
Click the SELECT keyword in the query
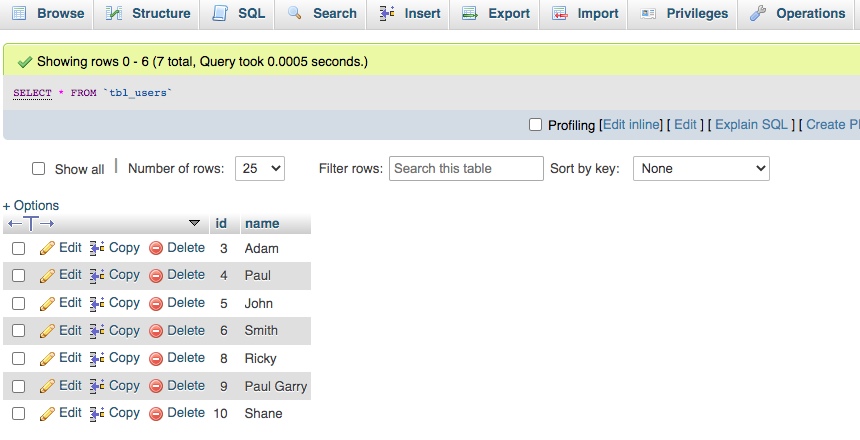(32, 93)
